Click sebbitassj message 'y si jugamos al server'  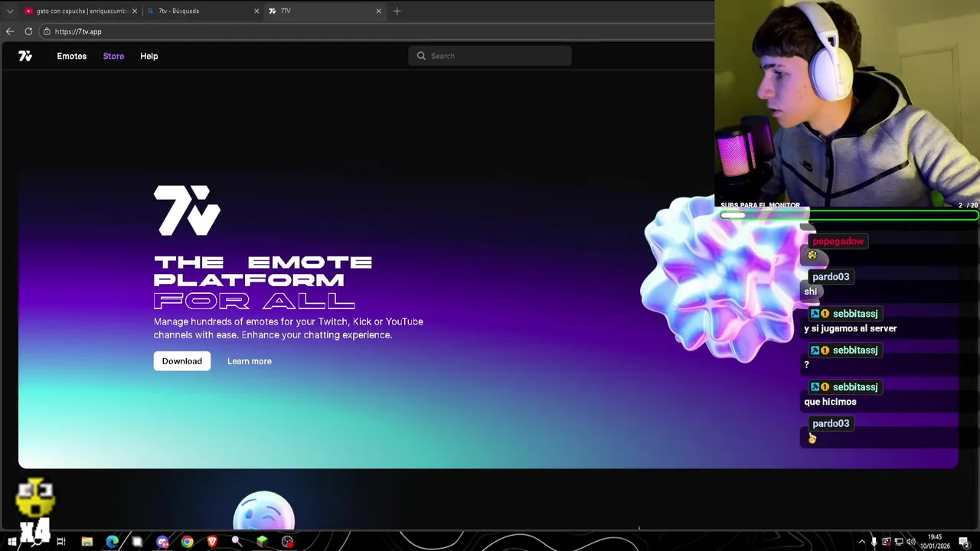(x=850, y=328)
